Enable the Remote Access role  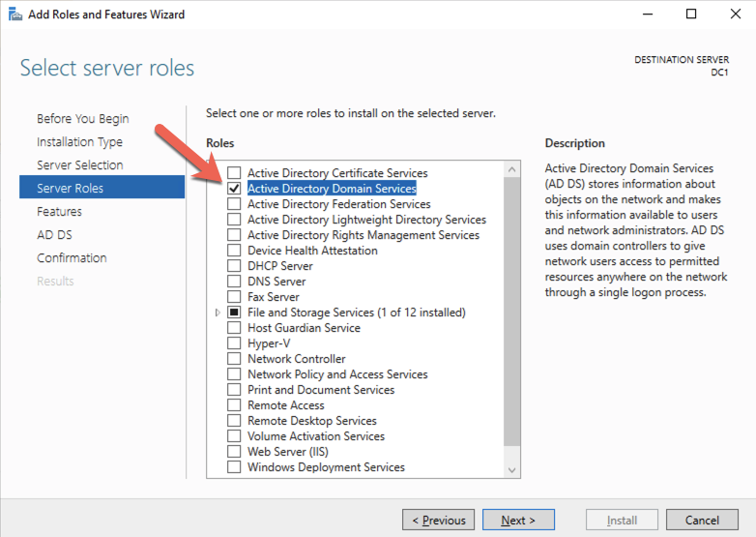[234, 404]
